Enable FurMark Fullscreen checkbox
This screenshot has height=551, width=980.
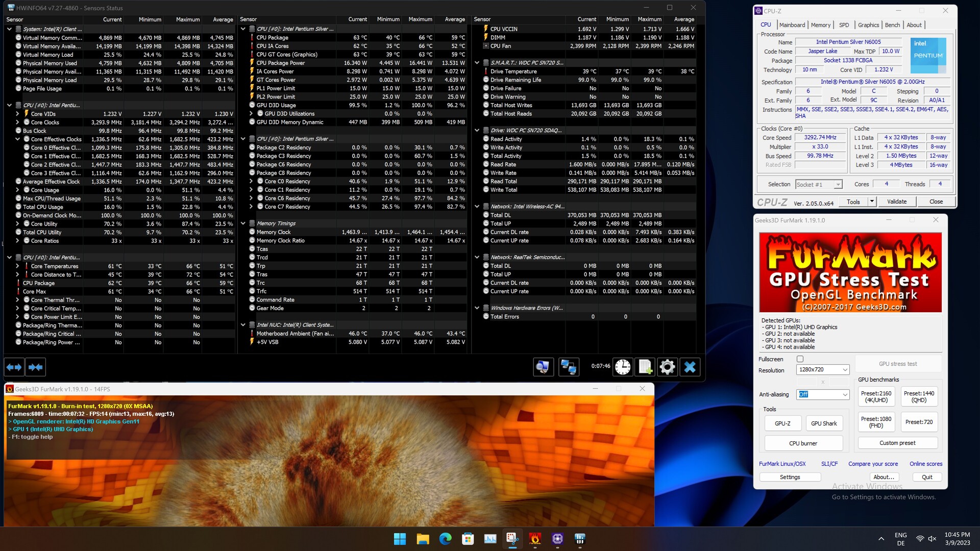coord(800,359)
